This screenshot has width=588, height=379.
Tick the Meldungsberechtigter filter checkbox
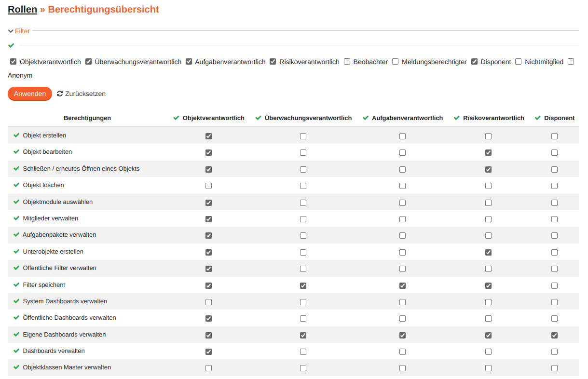tap(396, 62)
